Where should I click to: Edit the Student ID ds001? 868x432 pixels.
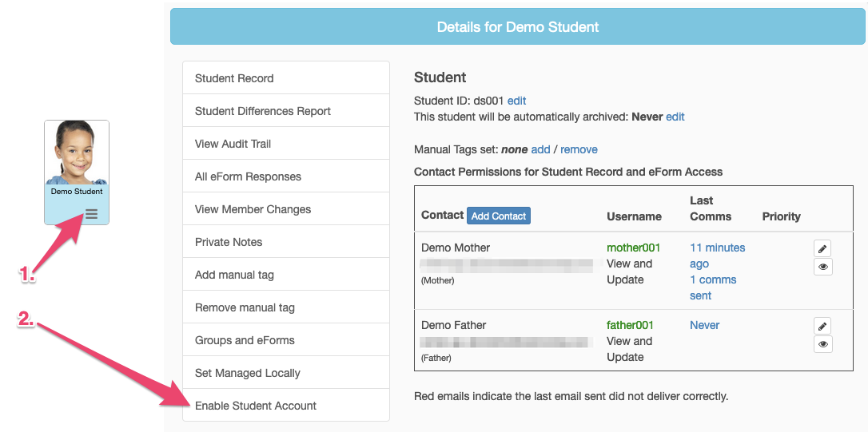[x=516, y=101]
